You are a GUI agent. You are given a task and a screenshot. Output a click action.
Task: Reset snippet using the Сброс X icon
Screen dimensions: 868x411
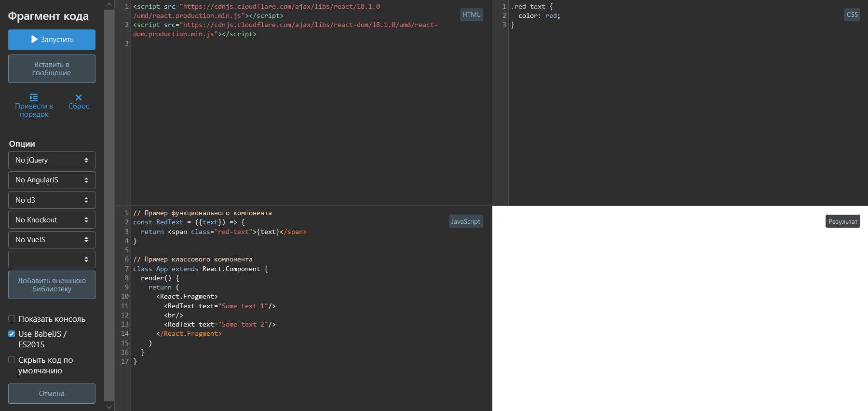click(x=79, y=97)
